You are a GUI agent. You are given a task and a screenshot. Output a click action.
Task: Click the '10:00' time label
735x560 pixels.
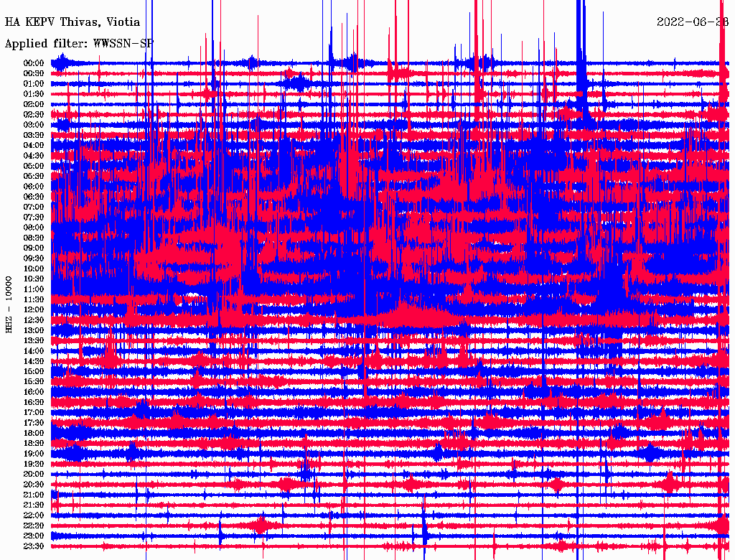pos(34,269)
